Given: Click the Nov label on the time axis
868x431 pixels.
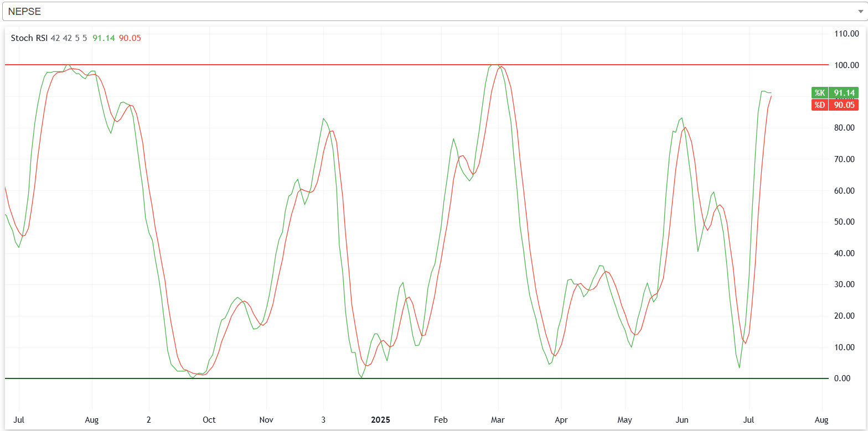Looking at the screenshot, I should (x=266, y=420).
